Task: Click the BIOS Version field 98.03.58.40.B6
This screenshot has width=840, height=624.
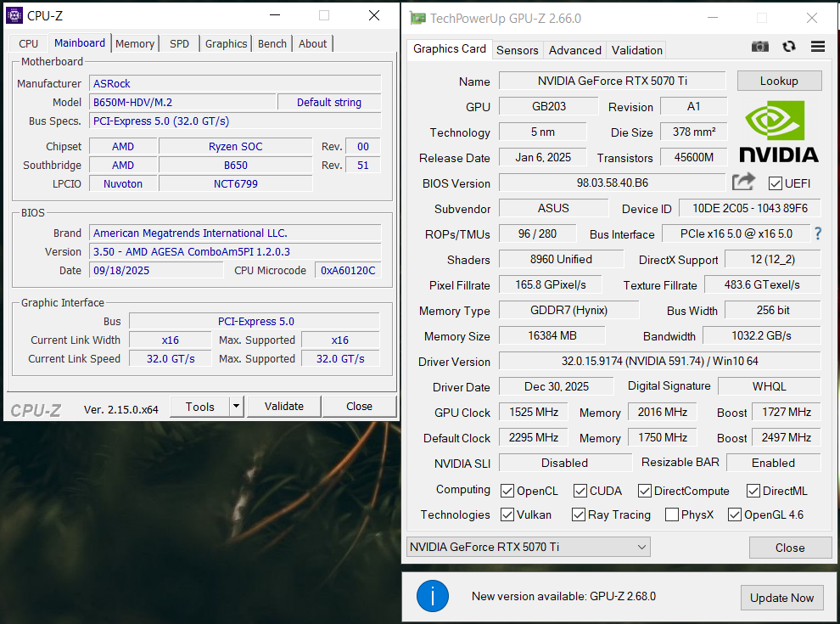Action: pos(613,183)
